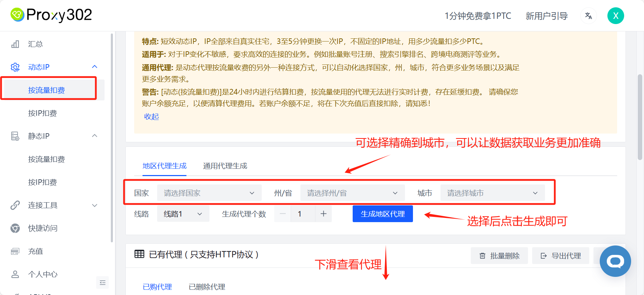This screenshot has height=295, width=644.
Task: Collapse the 静态IP menu chevron
Action: click(x=94, y=136)
